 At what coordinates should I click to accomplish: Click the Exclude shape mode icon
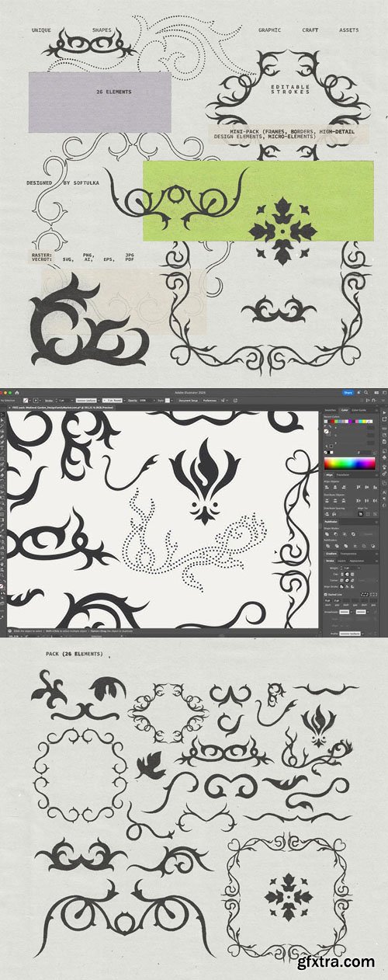click(x=353, y=534)
